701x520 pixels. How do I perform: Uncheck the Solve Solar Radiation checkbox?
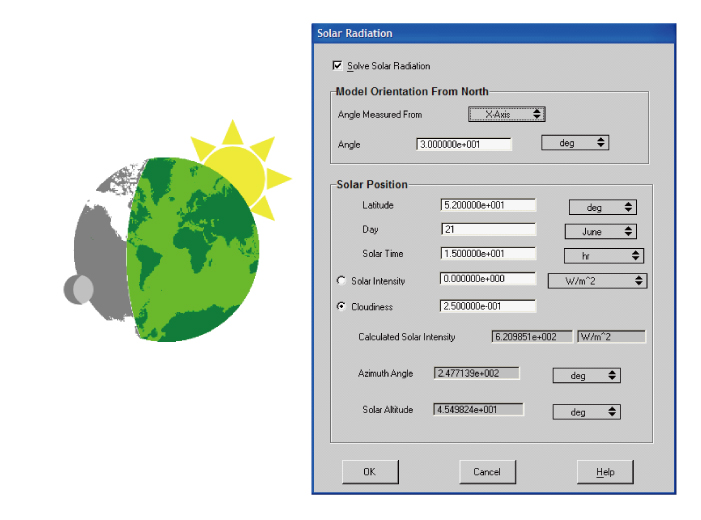(337, 65)
